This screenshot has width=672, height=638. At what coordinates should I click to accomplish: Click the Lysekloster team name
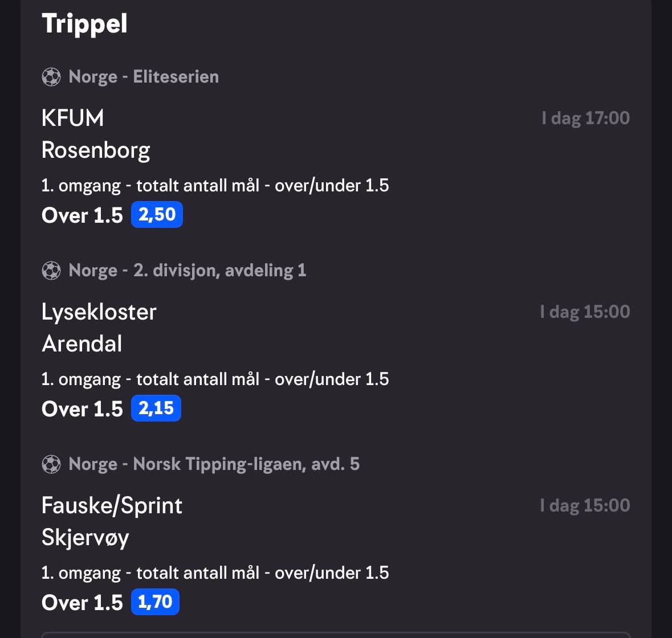click(x=99, y=312)
